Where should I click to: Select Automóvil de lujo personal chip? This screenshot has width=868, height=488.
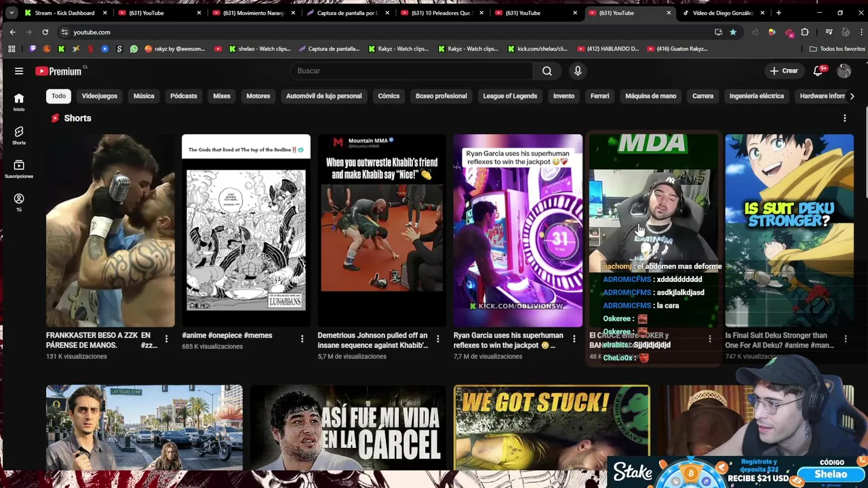point(324,96)
